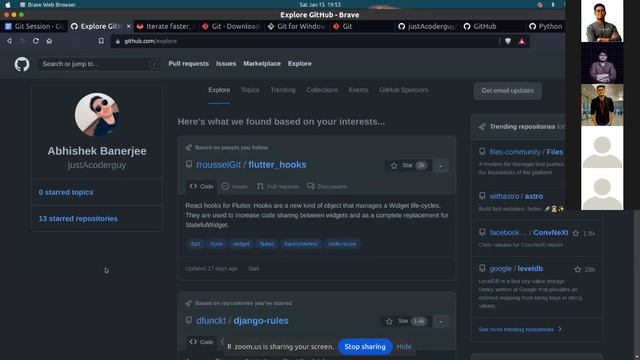
Task: Switch to Events tab
Action: point(358,90)
